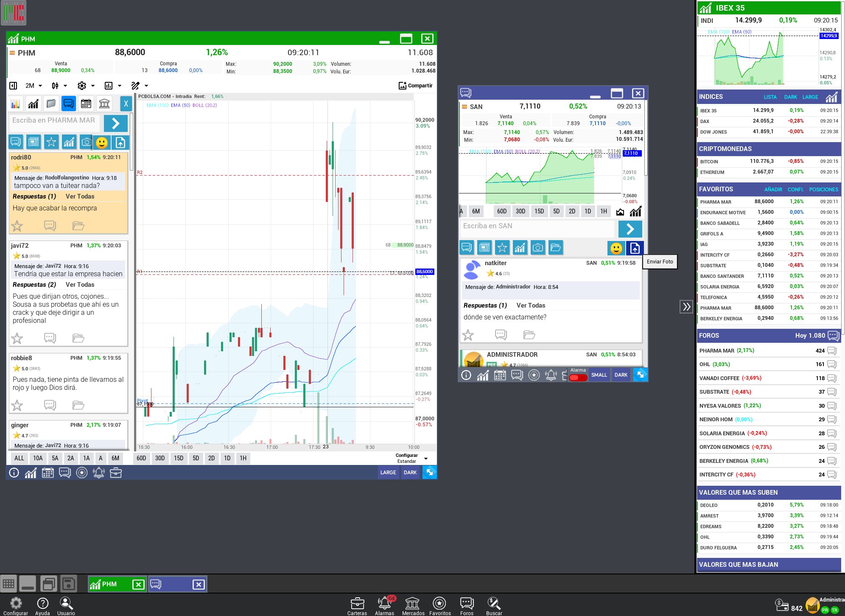
Task: Star rodri80's message as favorite
Action: coord(17,226)
